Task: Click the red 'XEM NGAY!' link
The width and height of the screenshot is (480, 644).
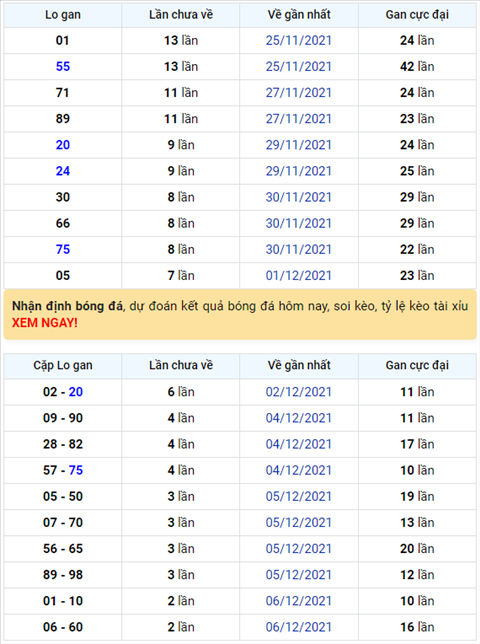Action: (45, 323)
